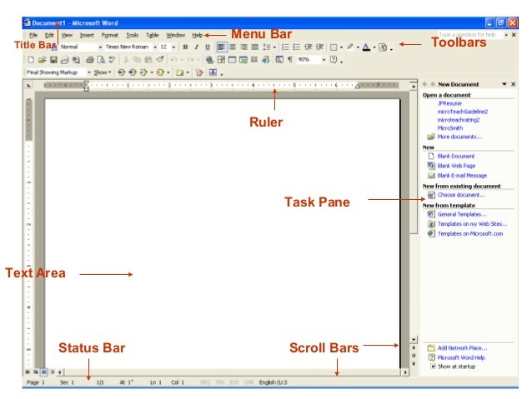Click the Document Map icon
Screen dimensions: 532x399
coord(279,60)
